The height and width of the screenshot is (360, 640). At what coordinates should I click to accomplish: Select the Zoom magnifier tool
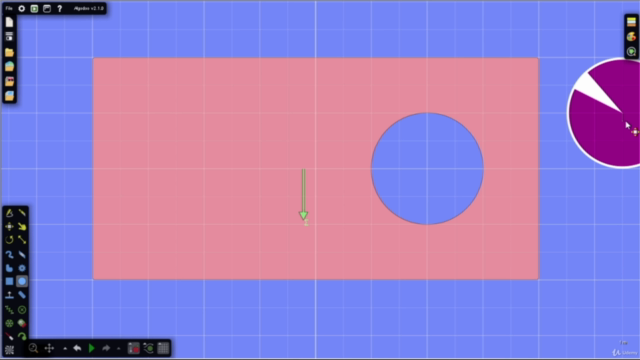tap(33, 348)
